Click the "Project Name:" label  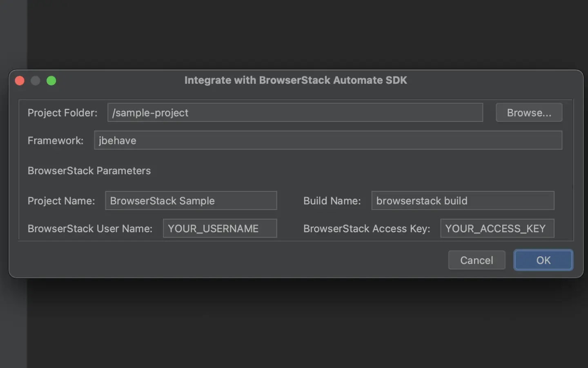click(x=61, y=201)
